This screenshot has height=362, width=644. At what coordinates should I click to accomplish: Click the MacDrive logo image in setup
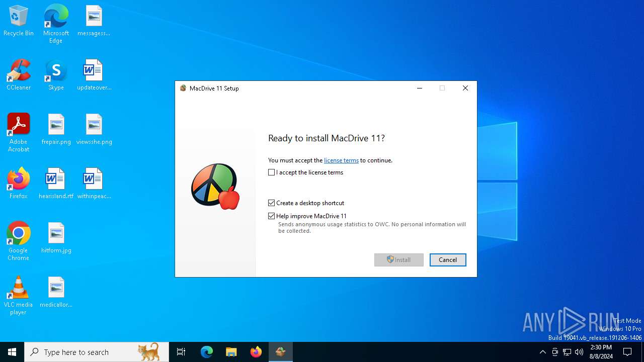click(x=215, y=186)
